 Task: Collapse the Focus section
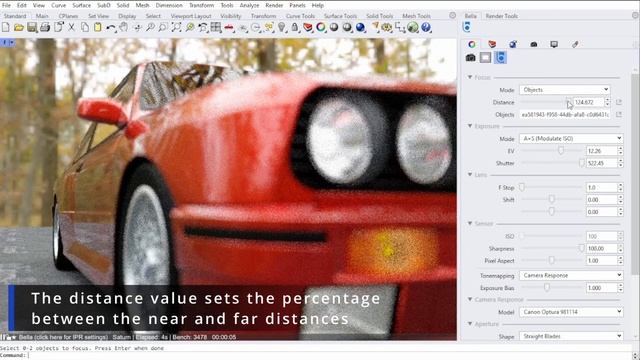(470, 77)
